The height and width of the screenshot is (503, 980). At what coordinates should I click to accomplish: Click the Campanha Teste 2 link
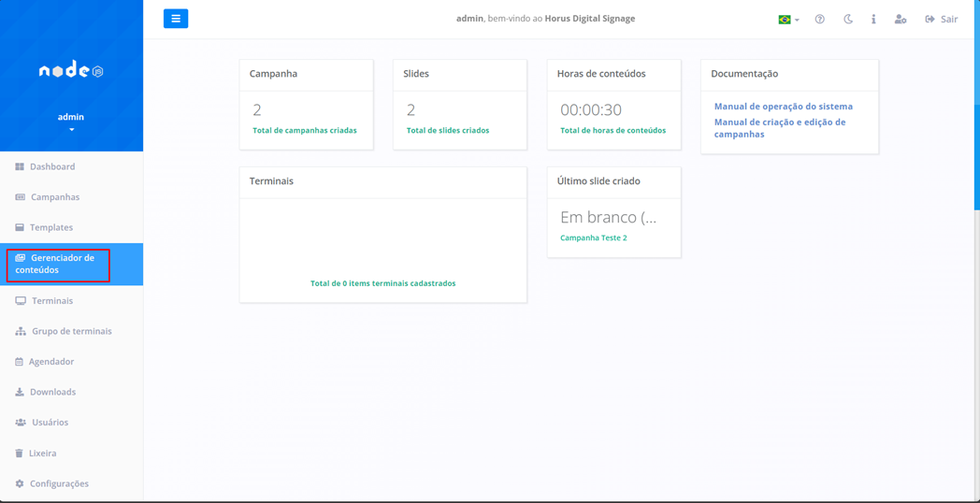pos(593,237)
